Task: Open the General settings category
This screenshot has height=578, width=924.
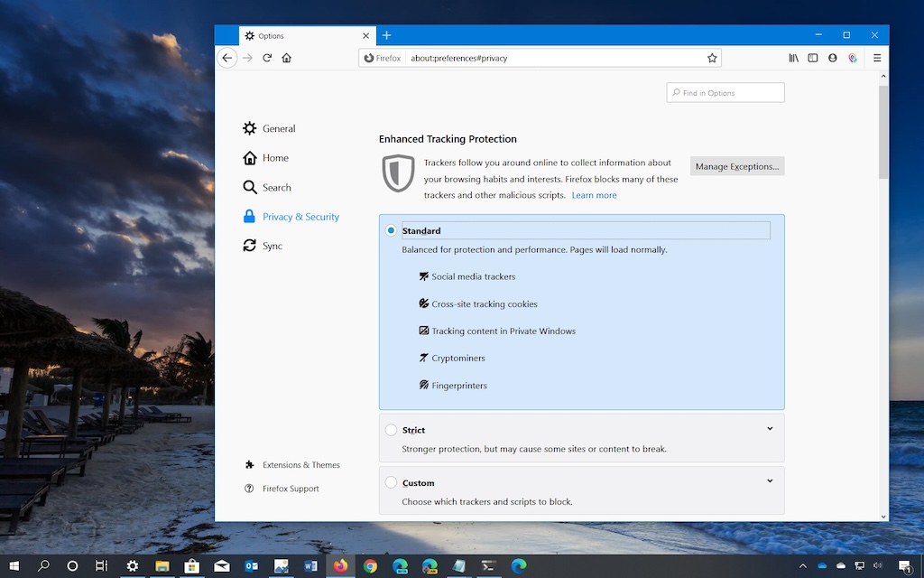Action: pos(278,128)
